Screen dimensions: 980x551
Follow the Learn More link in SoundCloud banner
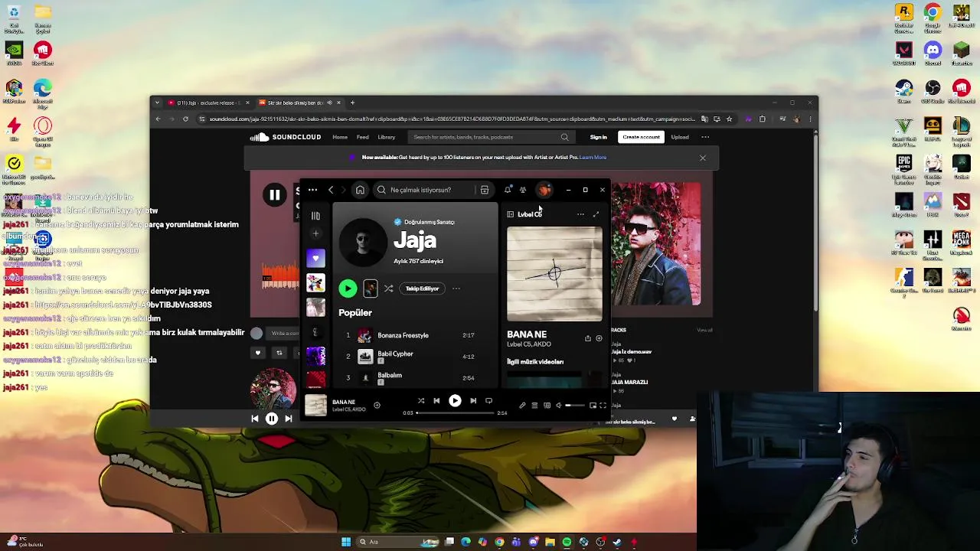593,157
